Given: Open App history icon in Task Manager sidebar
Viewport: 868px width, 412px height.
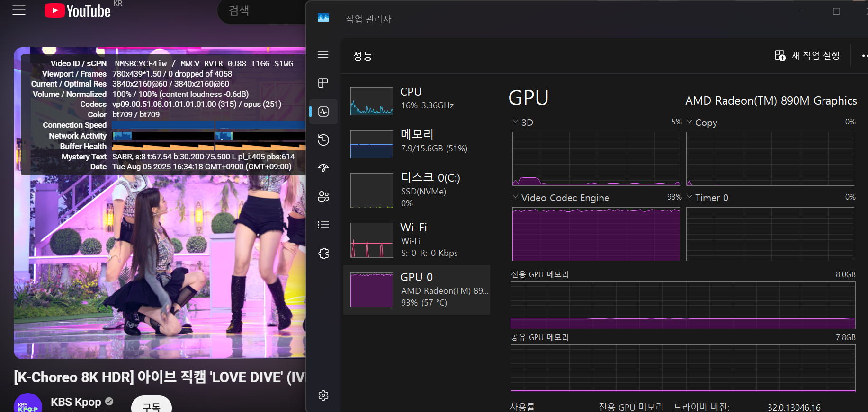Looking at the screenshot, I should coord(323,140).
